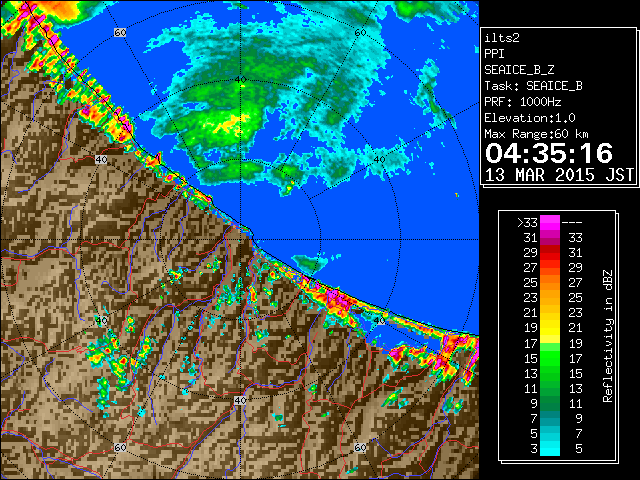Image resolution: width=640 pixels, height=480 pixels.
Task: Click the '40' ring label near the southeast coastal lagoon
Action: [380, 320]
